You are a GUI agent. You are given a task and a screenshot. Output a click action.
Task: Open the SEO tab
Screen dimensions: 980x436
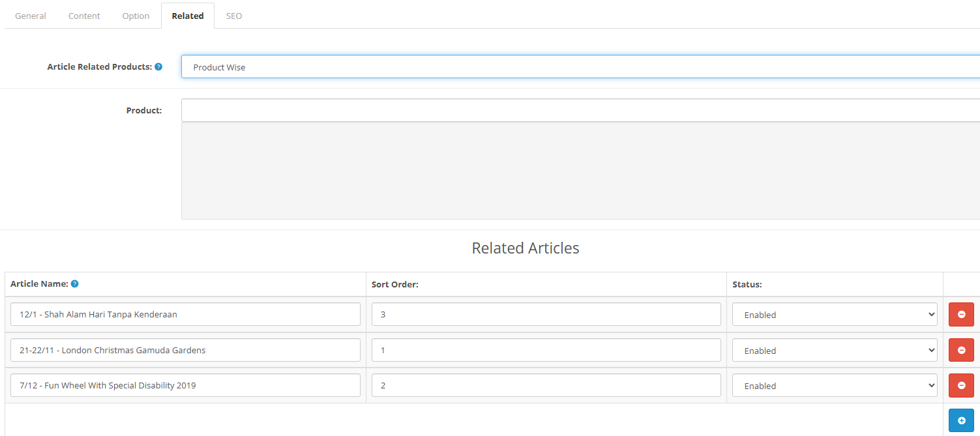234,16
